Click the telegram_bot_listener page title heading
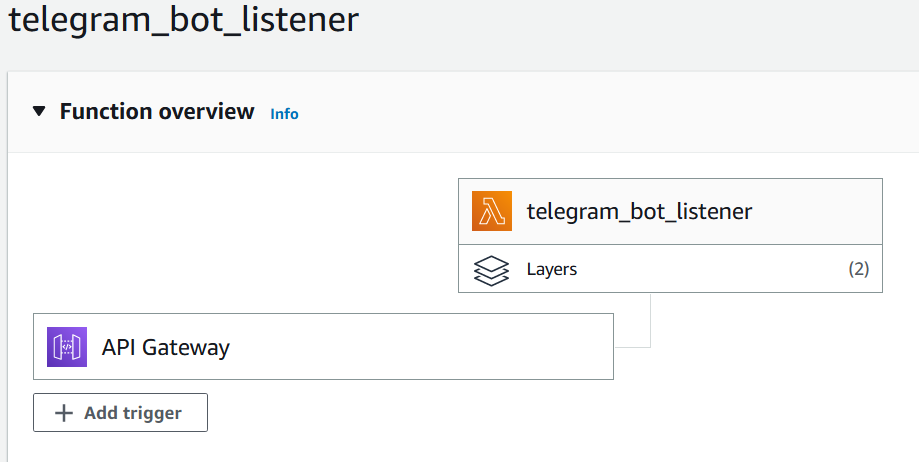Viewport: 919px width, 462px height. [183, 20]
